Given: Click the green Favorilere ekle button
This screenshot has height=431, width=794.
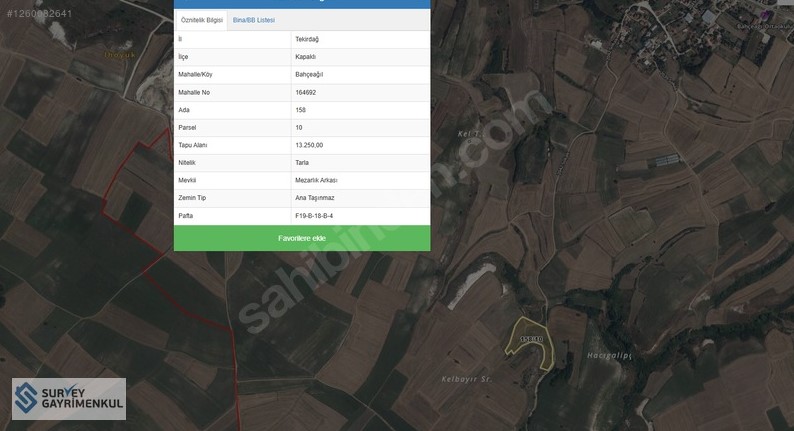Looking at the screenshot, I should click(302, 238).
